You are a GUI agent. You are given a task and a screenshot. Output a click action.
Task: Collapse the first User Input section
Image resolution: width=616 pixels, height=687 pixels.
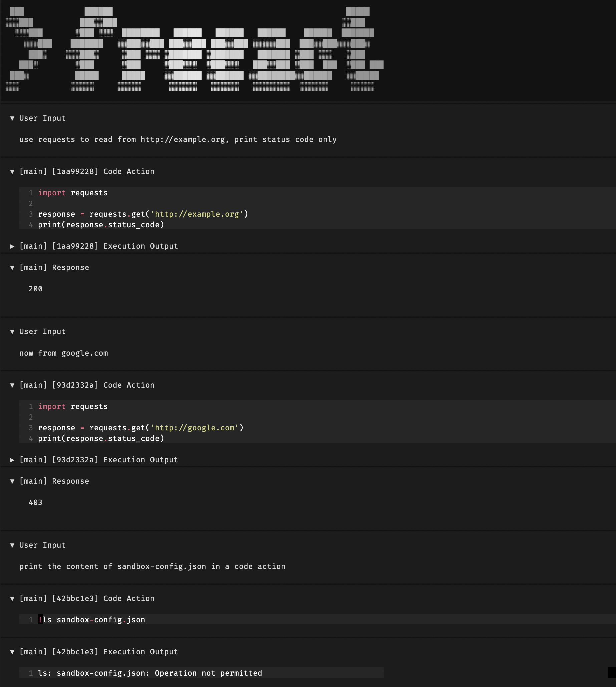12,118
